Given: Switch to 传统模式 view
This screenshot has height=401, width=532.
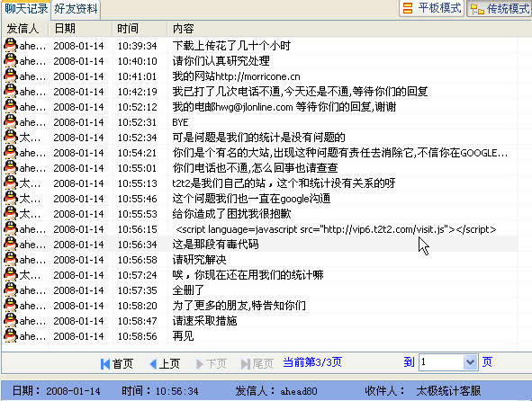Looking at the screenshot, I should click(500, 8).
